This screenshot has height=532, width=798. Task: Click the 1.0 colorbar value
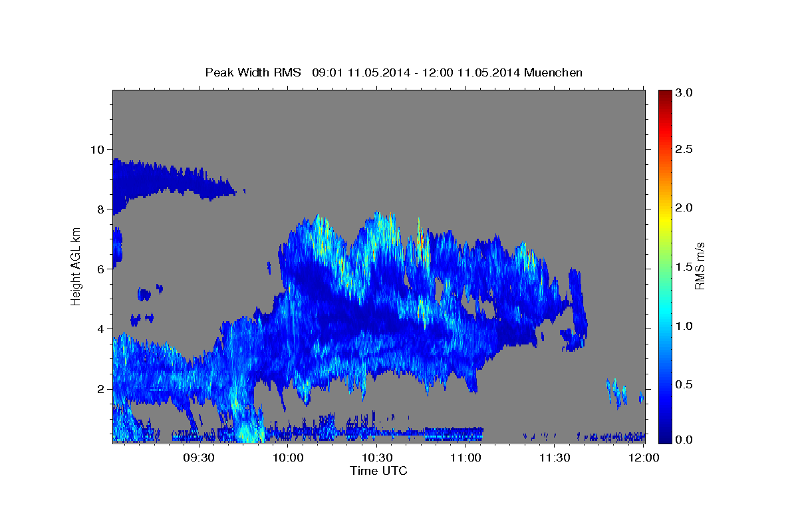[684, 326]
